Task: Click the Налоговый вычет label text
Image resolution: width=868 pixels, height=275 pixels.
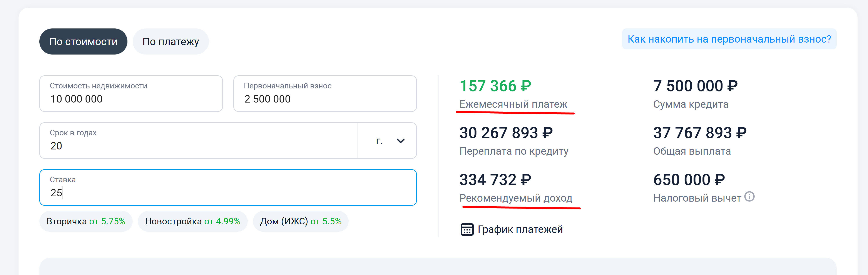Action: click(x=697, y=198)
